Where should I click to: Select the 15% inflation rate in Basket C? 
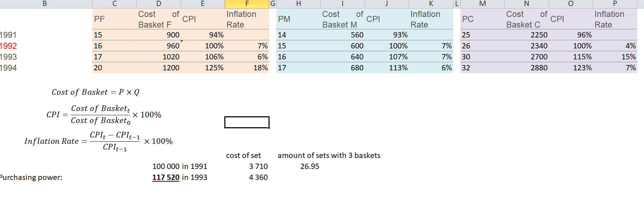point(615,57)
